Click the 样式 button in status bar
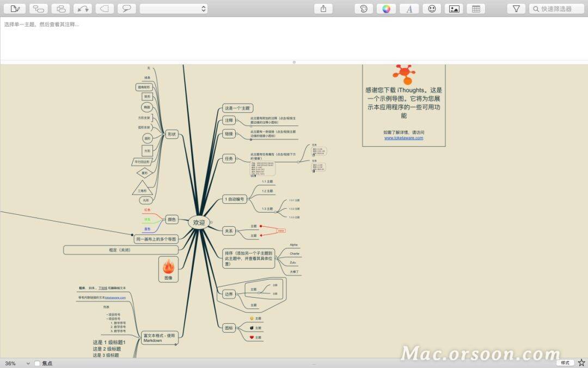 click(565, 363)
